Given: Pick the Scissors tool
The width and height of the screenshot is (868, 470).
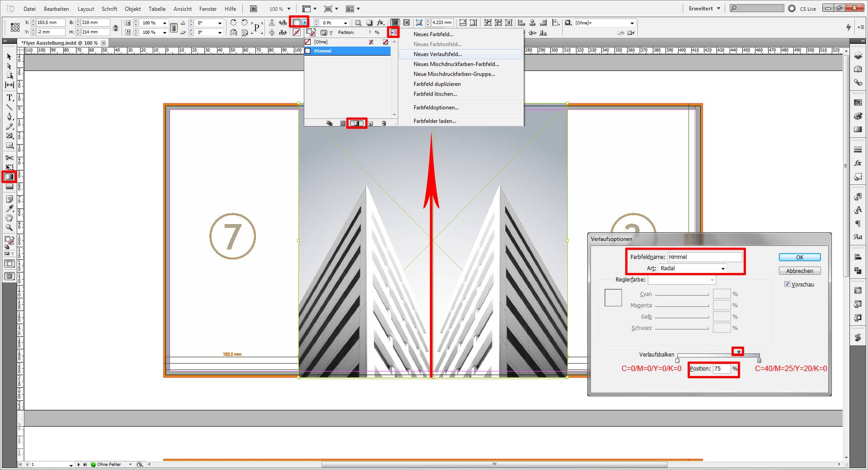Looking at the screenshot, I should coord(9,158).
